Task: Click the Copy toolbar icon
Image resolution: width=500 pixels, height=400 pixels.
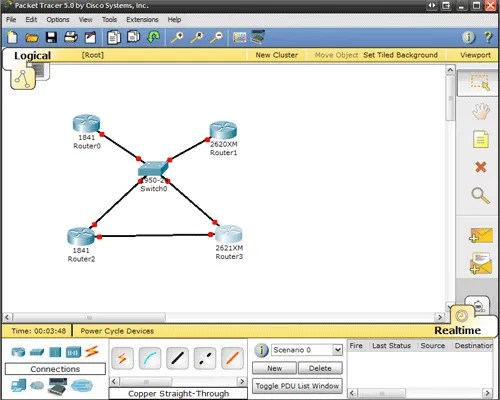Action: tap(114, 37)
